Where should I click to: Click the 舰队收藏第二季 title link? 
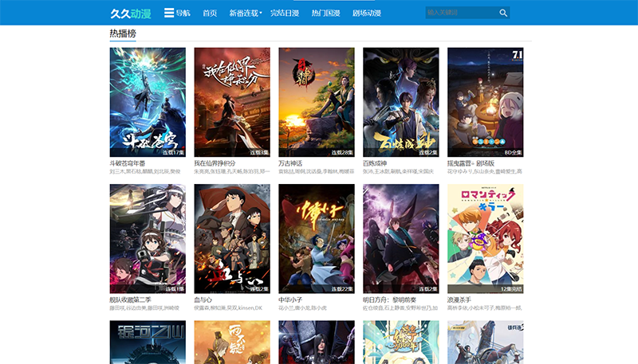pyautogui.click(x=130, y=299)
